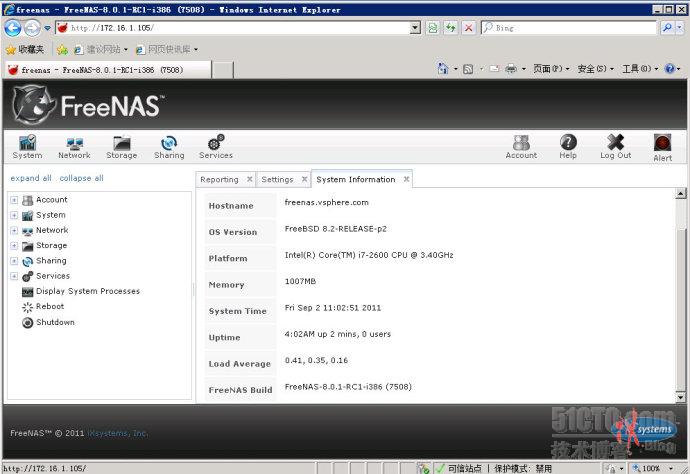Open the address bar dropdown arrow
Image resolution: width=690 pixels, height=474 pixels.
click(x=415, y=28)
